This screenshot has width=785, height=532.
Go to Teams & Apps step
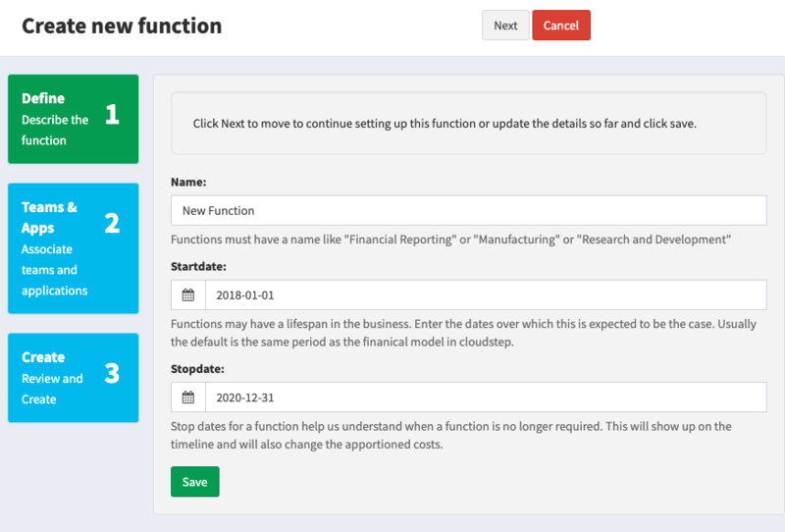click(x=73, y=248)
